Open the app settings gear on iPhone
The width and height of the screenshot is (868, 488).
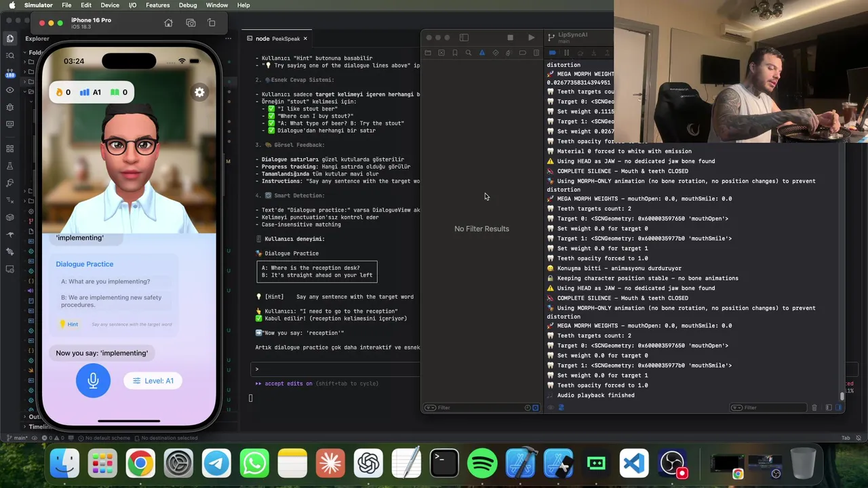[199, 92]
